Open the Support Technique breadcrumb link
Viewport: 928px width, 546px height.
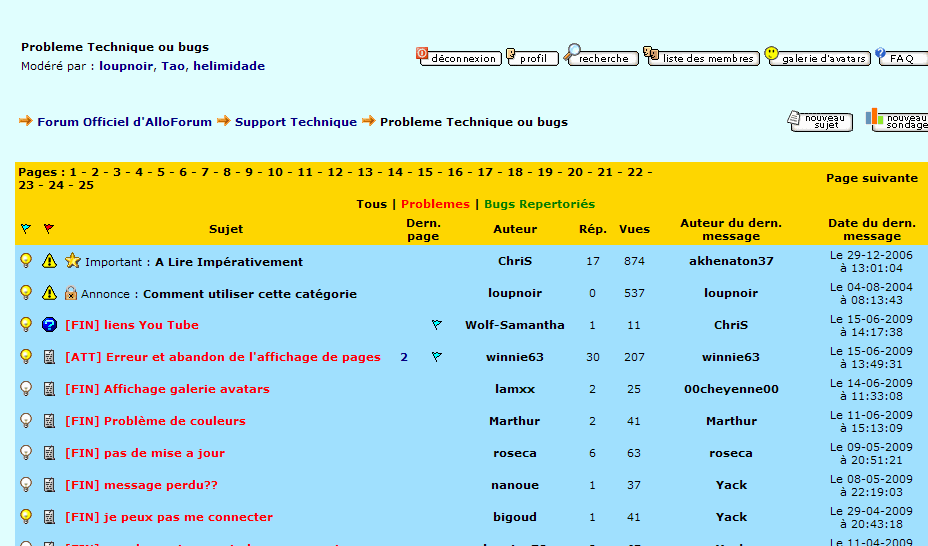tap(295, 122)
